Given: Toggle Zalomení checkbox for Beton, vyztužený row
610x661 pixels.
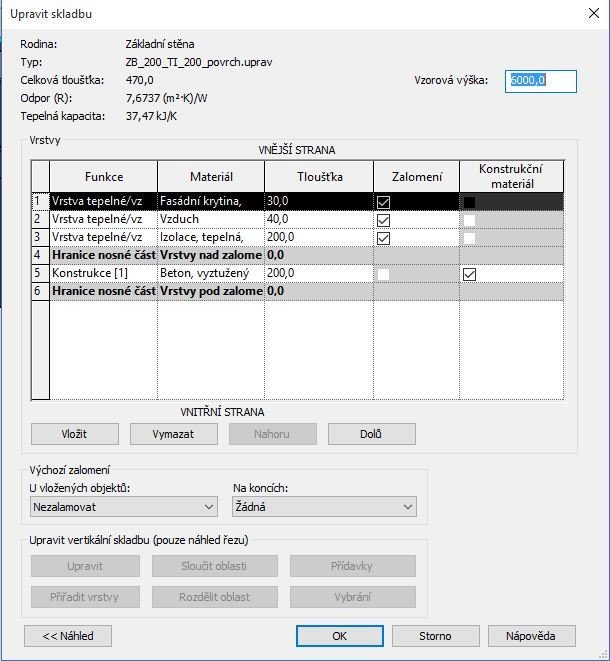Looking at the screenshot, I should click(x=383, y=274).
